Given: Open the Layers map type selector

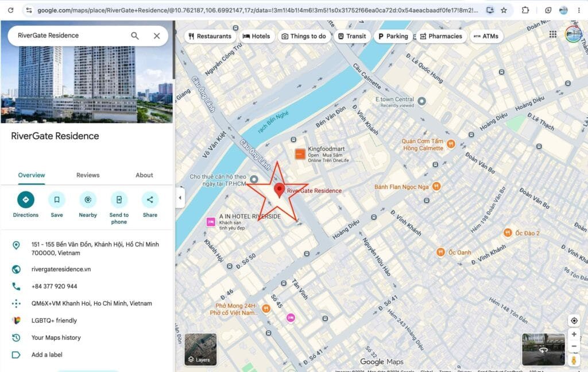Looking at the screenshot, I should [200, 350].
